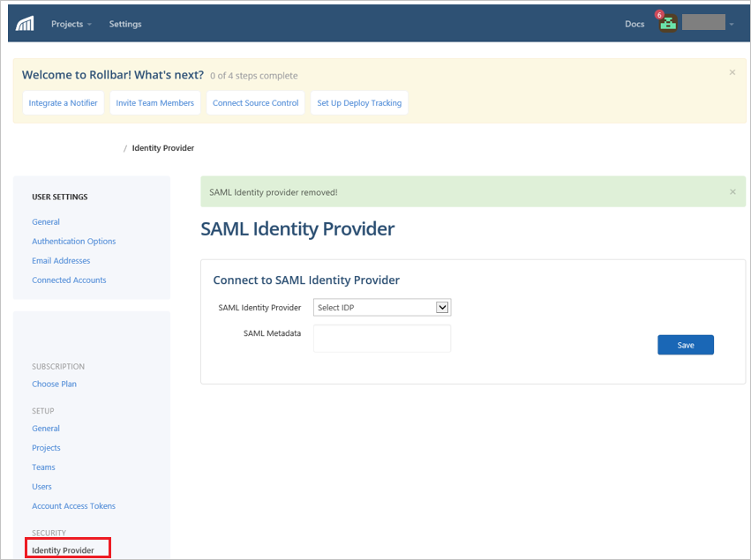The image size is (751, 560).
Task: Close the SAML provider removed alert
Action: [732, 192]
